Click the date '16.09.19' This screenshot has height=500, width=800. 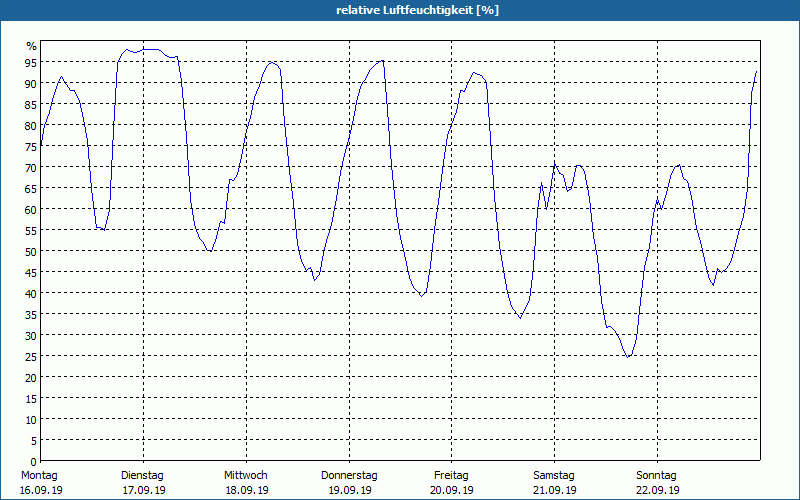[x=41, y=490]
